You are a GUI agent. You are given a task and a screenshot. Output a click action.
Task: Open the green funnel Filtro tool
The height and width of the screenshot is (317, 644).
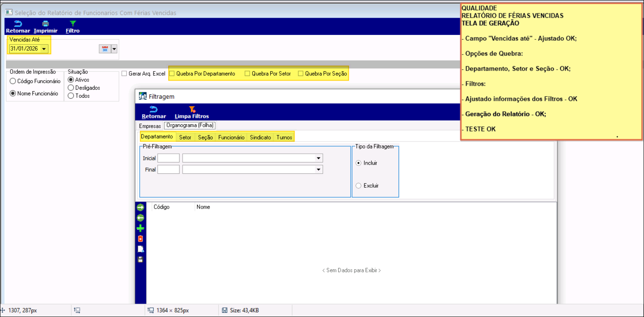coord(73,24)
